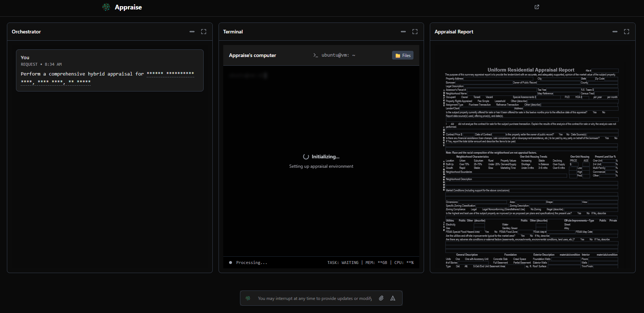This screenshot has width=644, height=313.
Task: Click 'One-Unit Housing Trends' heading in report
Action: [533, 156]
